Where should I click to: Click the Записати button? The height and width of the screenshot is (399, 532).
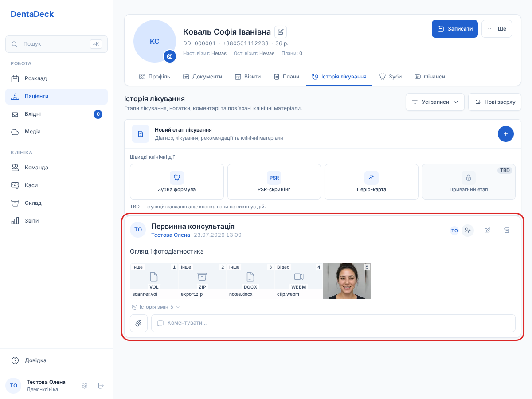(455, 29)
